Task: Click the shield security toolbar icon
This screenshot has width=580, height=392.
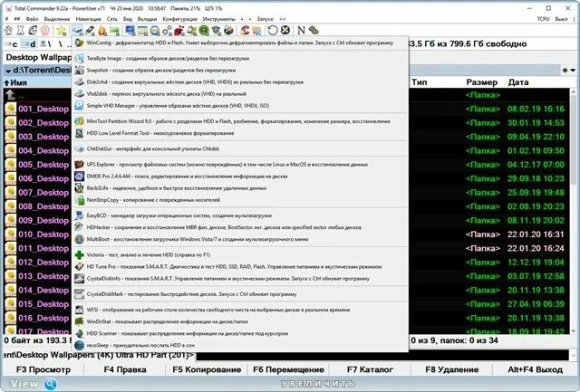Action: tap(216, 30)
